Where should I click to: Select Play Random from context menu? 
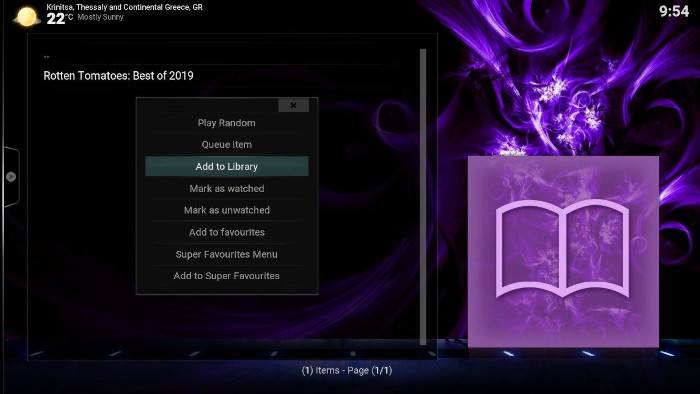[x=226, y=123]
